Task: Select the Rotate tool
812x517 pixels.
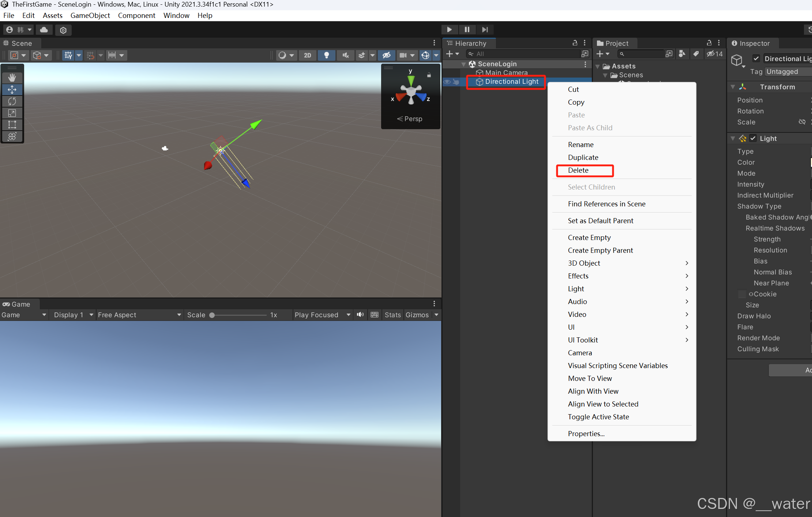Action: click(12, 101)
